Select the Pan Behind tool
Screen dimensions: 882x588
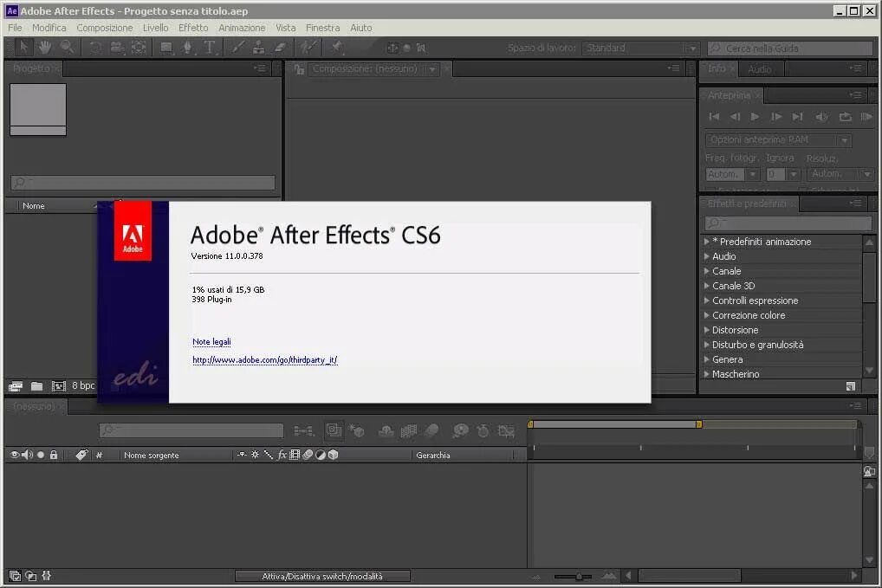coord(139,48)
